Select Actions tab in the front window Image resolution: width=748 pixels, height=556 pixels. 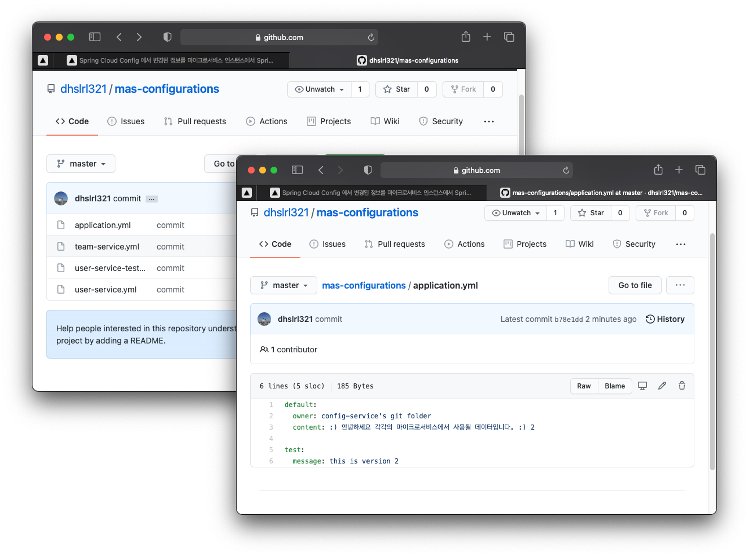(x=464, y=244)
